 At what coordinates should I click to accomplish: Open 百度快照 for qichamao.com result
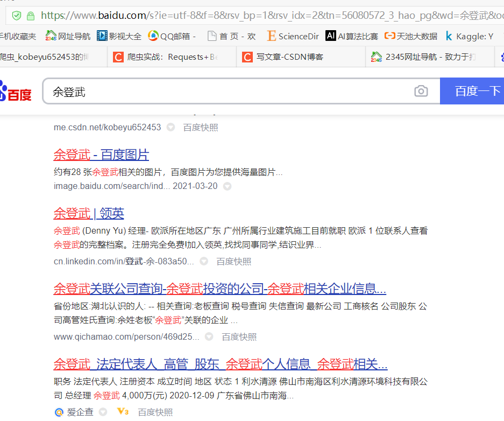239,336
